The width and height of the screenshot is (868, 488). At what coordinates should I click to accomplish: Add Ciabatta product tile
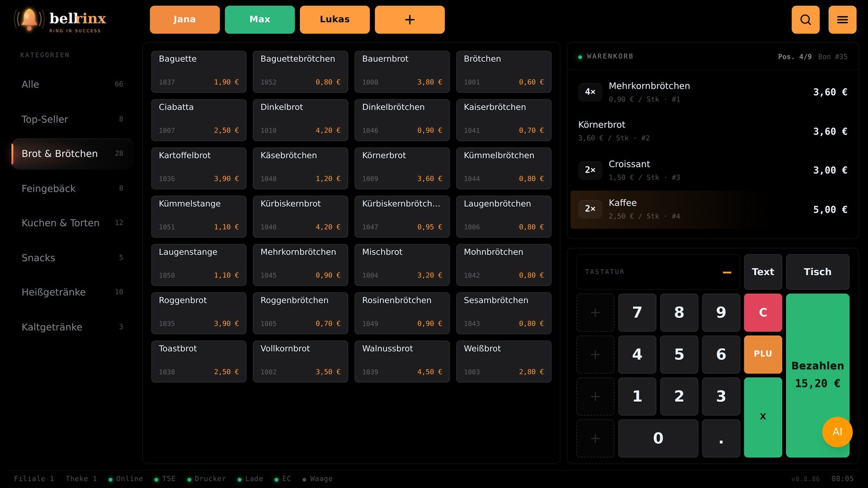coord(199,120)
